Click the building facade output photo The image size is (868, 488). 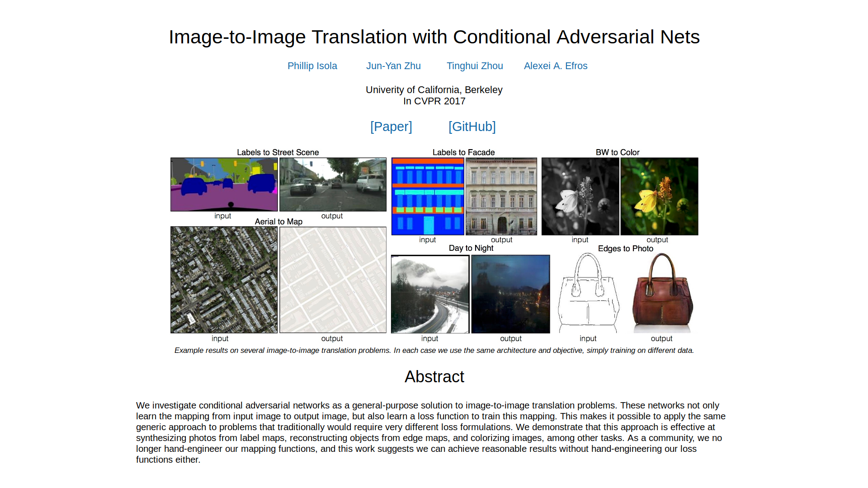tap(501, 196)
